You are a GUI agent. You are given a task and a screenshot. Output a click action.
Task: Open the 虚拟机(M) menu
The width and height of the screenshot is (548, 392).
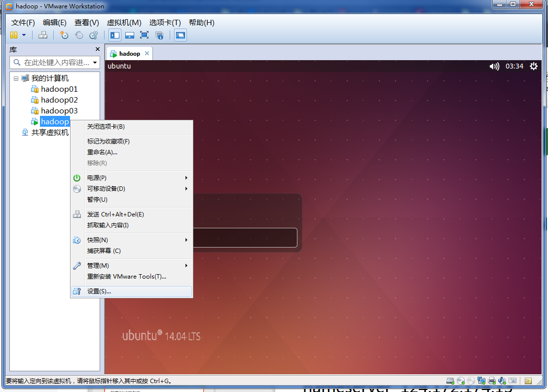pyautogui.click(x=124, y=23)
